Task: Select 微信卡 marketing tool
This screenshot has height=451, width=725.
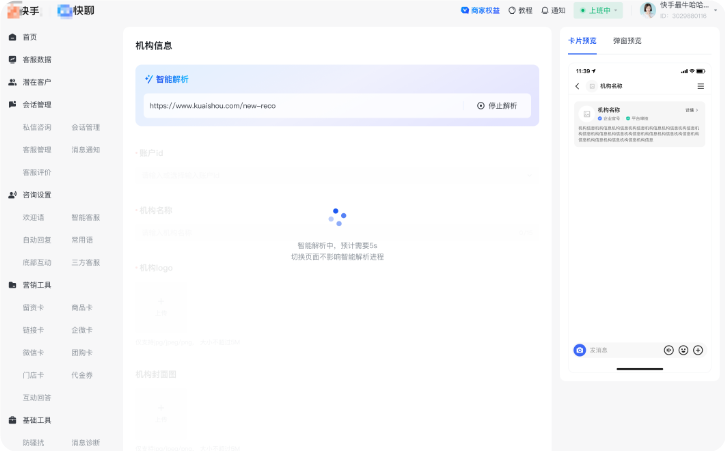Action: pos(33,352)
